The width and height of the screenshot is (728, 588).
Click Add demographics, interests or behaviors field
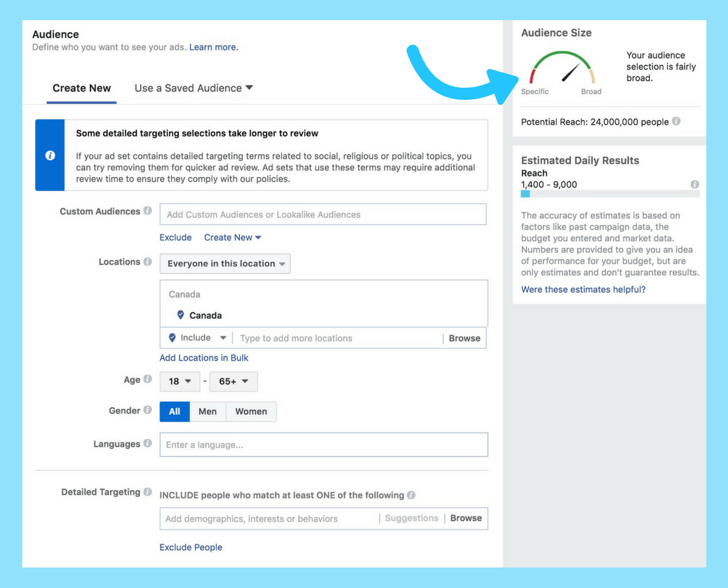coord(269,519)
